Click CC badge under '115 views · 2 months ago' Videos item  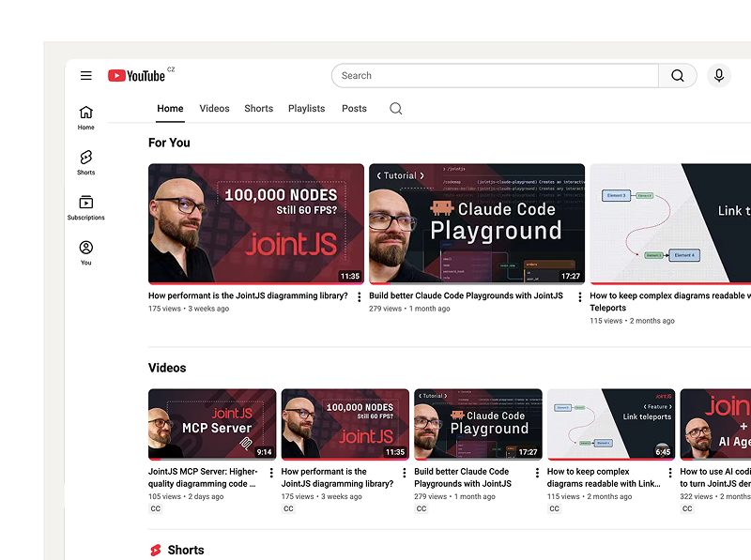[554, 508]
